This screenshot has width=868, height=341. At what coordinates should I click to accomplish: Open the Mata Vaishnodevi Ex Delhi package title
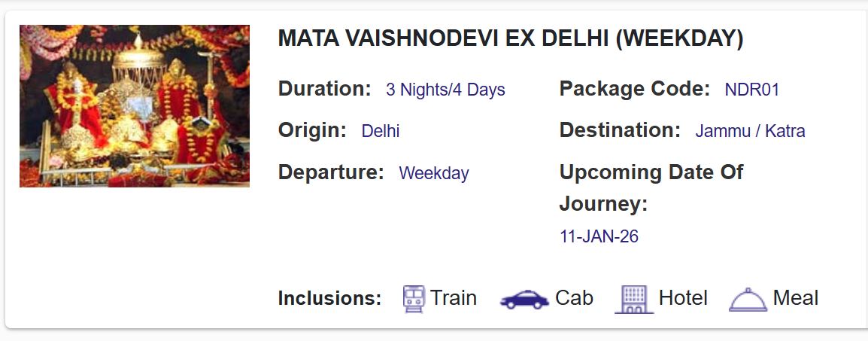[x=511, y=39]
